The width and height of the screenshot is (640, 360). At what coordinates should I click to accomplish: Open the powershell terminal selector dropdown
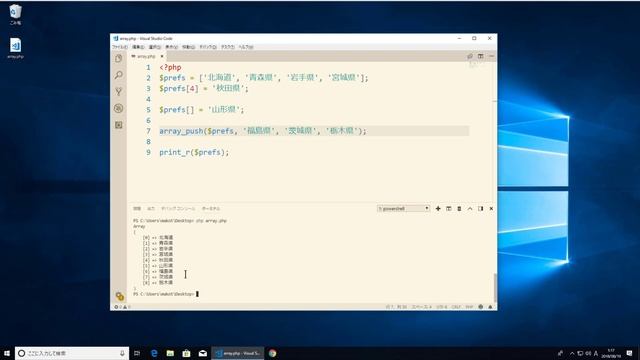pyautogui.click(x=403, y=209)
